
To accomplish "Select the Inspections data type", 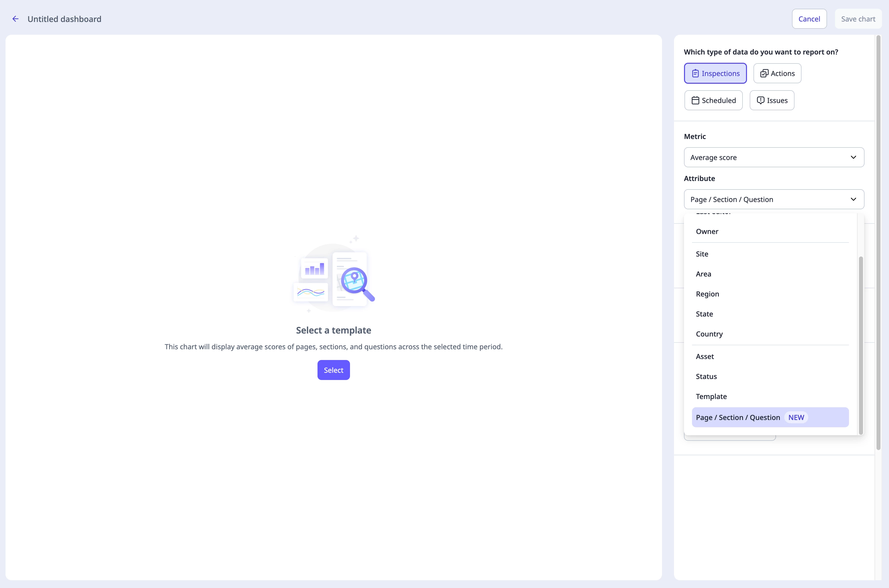I will click(715, 73).
